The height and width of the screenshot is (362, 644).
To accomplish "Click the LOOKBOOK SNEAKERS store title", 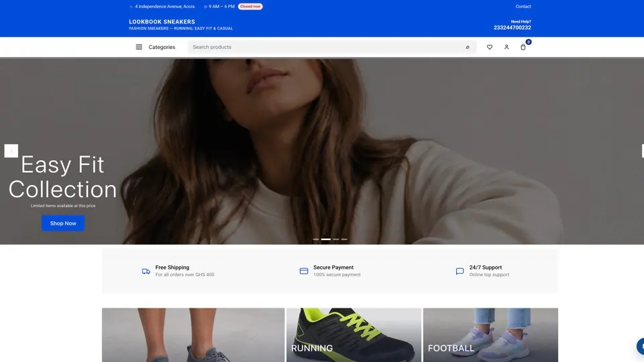I will (162, 21).
